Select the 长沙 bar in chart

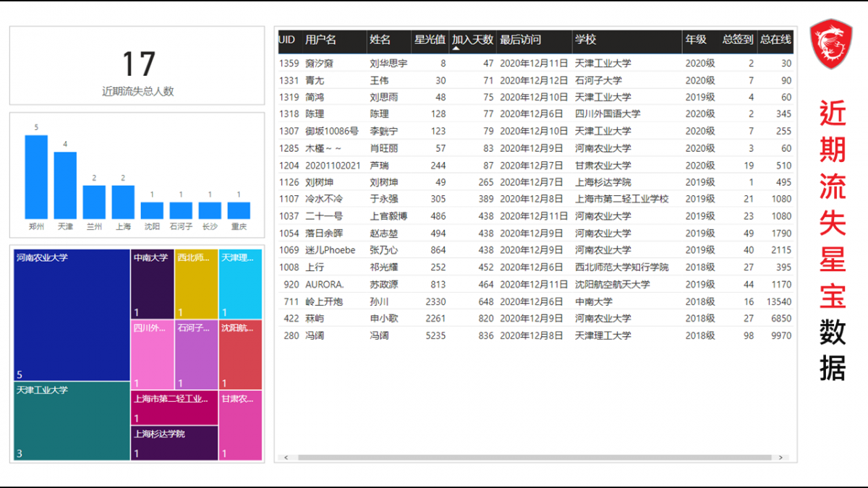(210, 210)
